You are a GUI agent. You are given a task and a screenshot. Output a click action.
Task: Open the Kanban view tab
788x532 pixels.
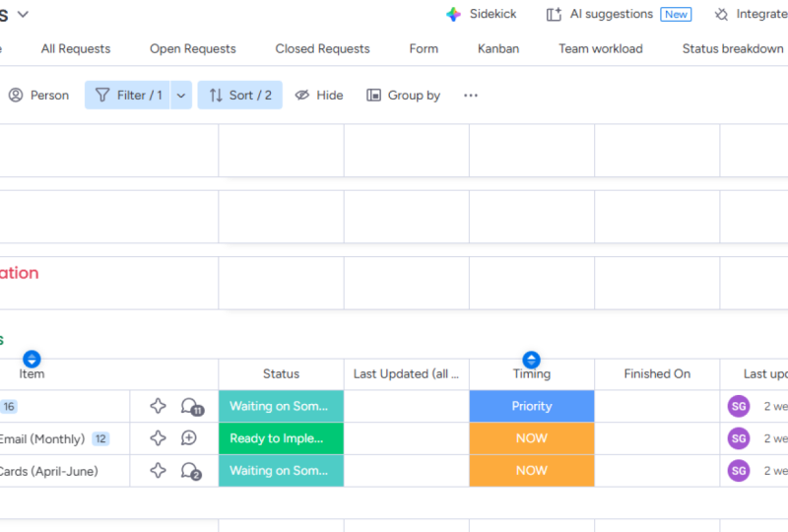point(498,49)
